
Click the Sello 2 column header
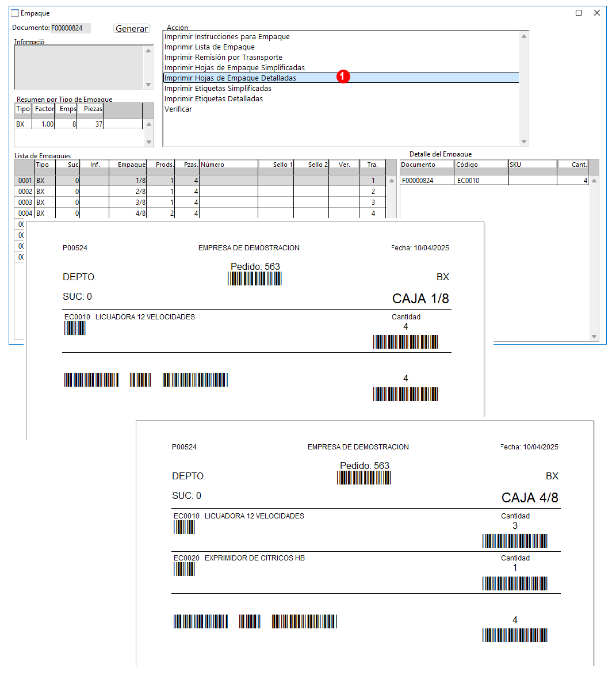pyautogui.click(x=311, y=165)
